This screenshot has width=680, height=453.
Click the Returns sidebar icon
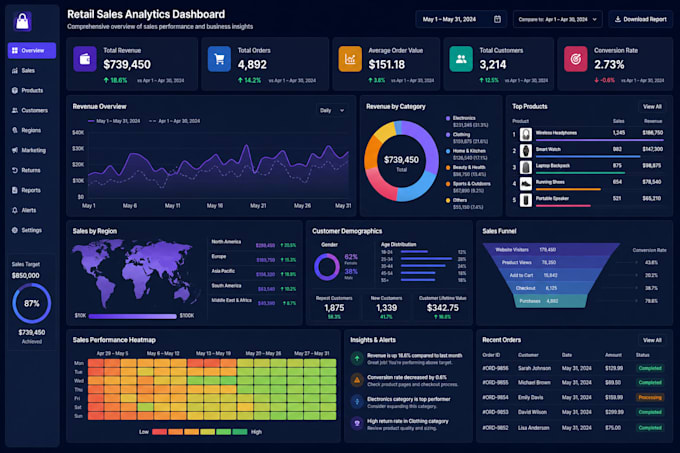(x=15, y=170)
